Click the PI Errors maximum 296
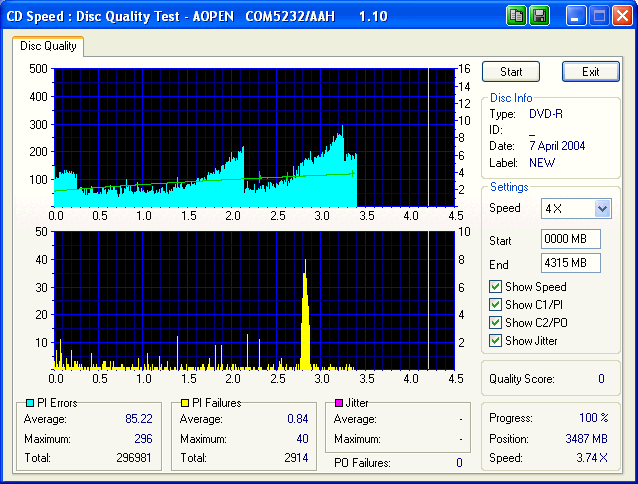This screenshot has height=484, width=638. [143, 439]
